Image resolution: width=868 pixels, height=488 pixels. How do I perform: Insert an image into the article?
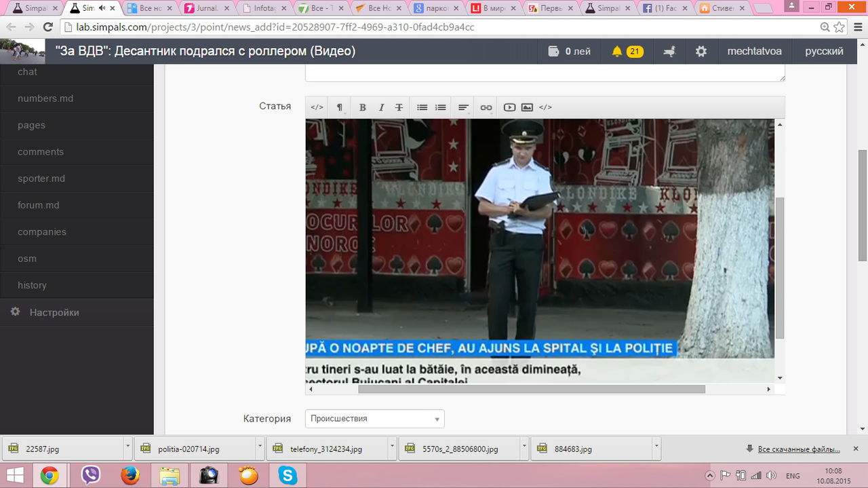click(527, 107)
